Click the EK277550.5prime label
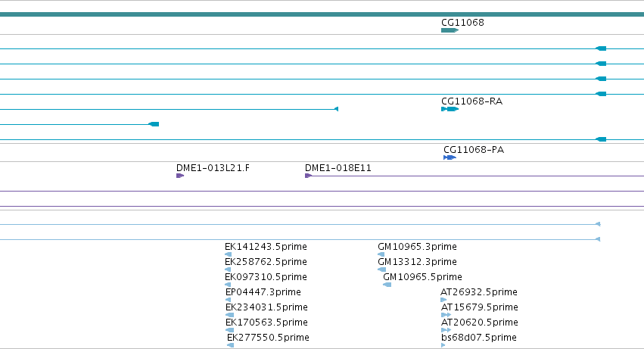Image resolution: width=644 pixels, height=349 pixels. (268, 338)
